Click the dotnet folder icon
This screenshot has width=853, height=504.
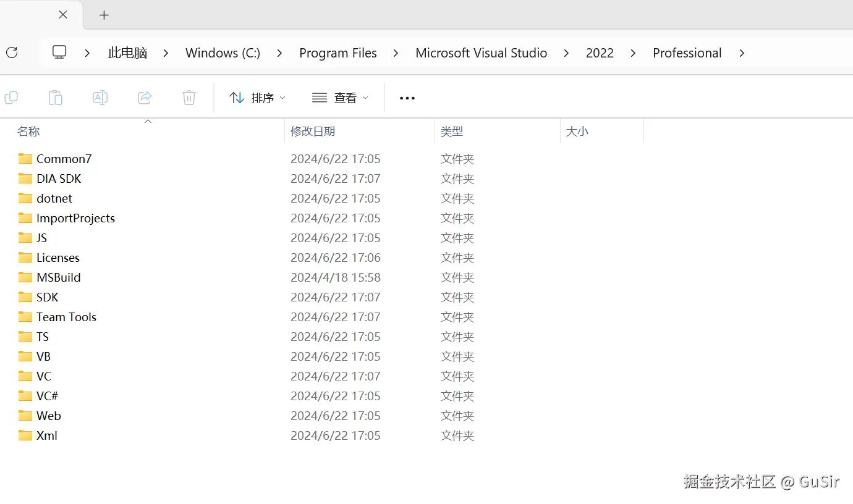pyautogui.click(x=25, y=198)
